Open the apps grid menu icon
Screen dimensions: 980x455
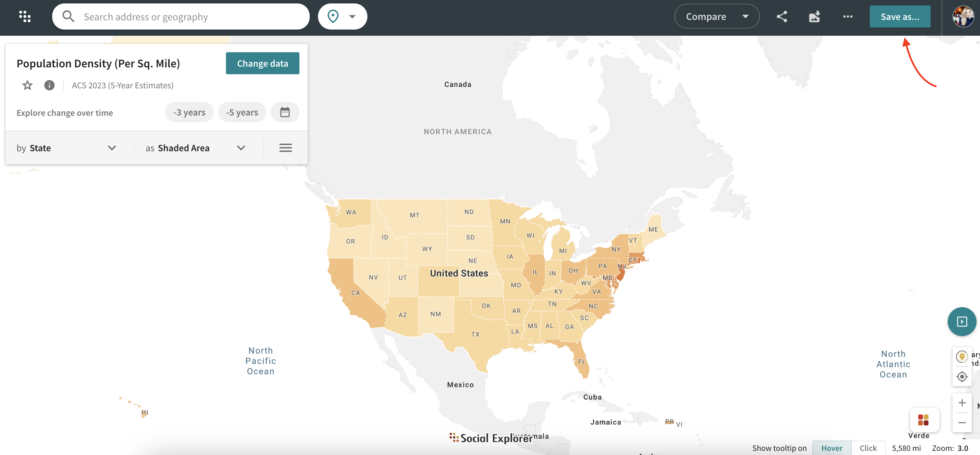coord(25,16)
